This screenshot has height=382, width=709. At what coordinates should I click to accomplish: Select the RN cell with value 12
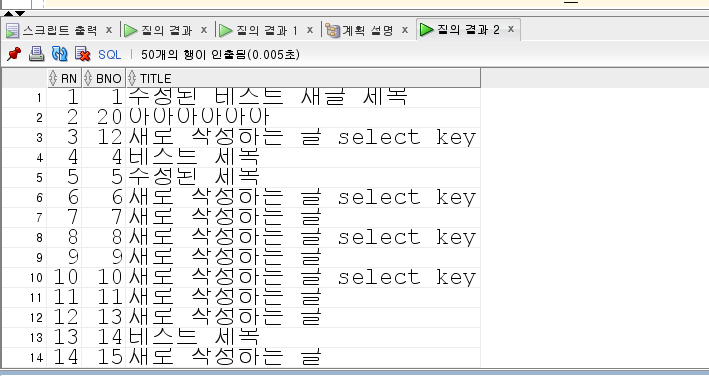click(x=64, y=317)
